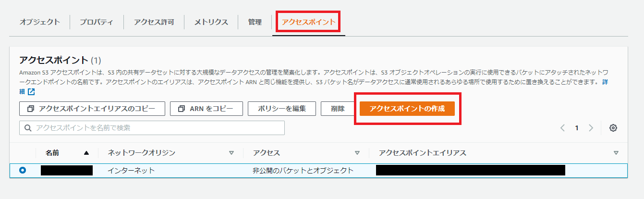Sort by アクセスポイントエイリアス column arrow

616,153
